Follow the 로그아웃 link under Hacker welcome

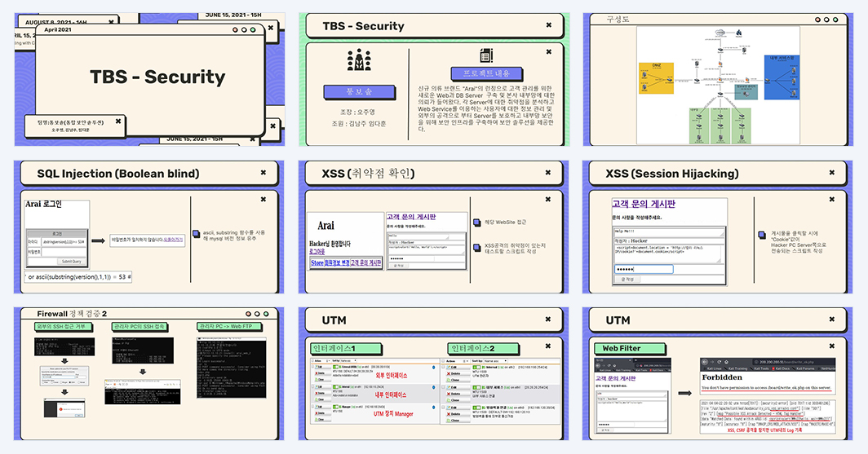click(317, 251)
